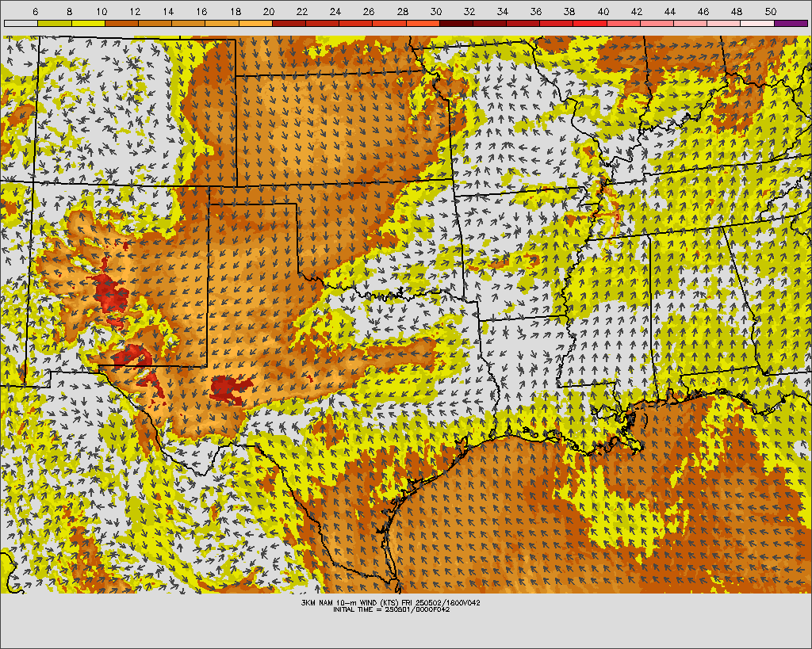Click the dark red swatch between 20 and 22
This screenshot has width=812, height=649.
[x=289, y=23]
